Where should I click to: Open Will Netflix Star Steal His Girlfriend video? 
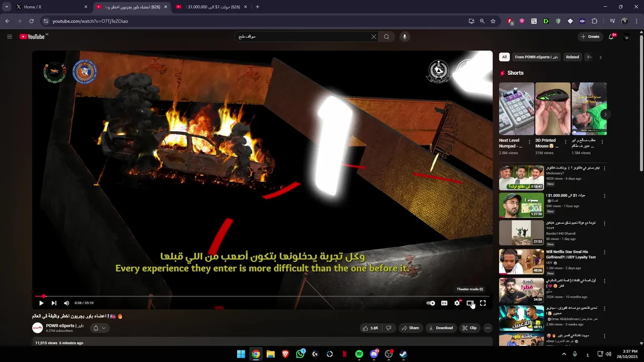pos(521,261)
